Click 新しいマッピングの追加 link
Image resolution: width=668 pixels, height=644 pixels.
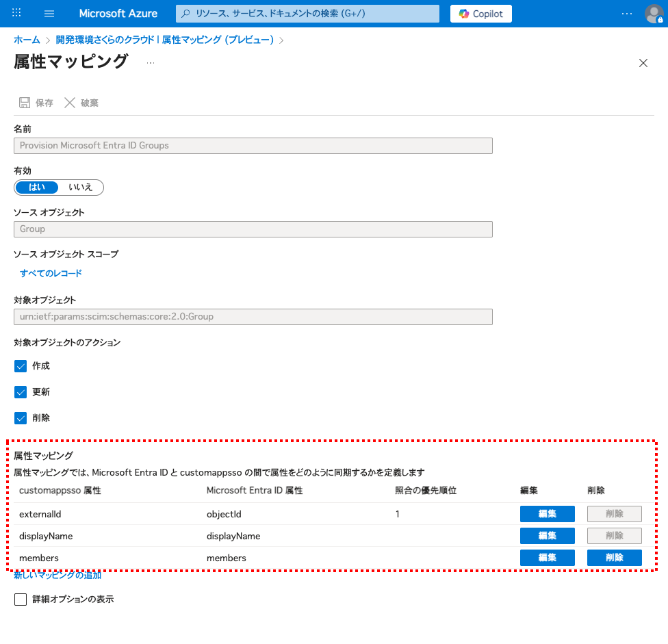point(57,576)
